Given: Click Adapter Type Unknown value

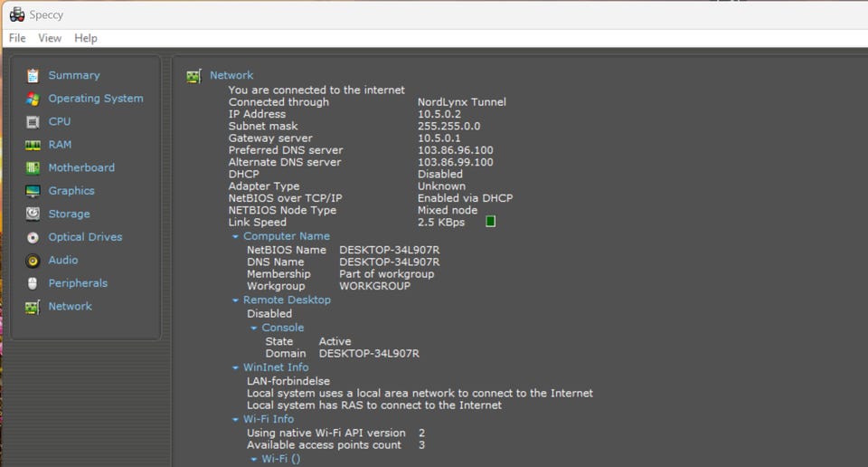Looking at the screenshot, I should (x=441, y=186).
